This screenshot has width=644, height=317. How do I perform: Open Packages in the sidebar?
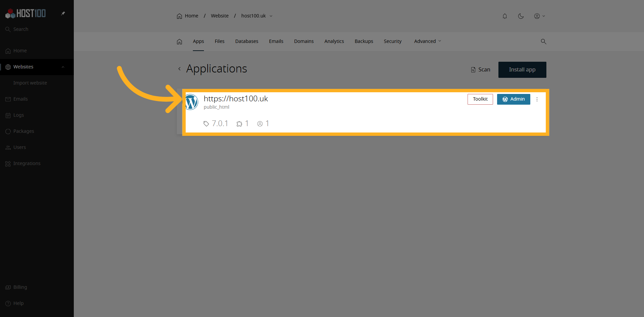coord(37,131)
